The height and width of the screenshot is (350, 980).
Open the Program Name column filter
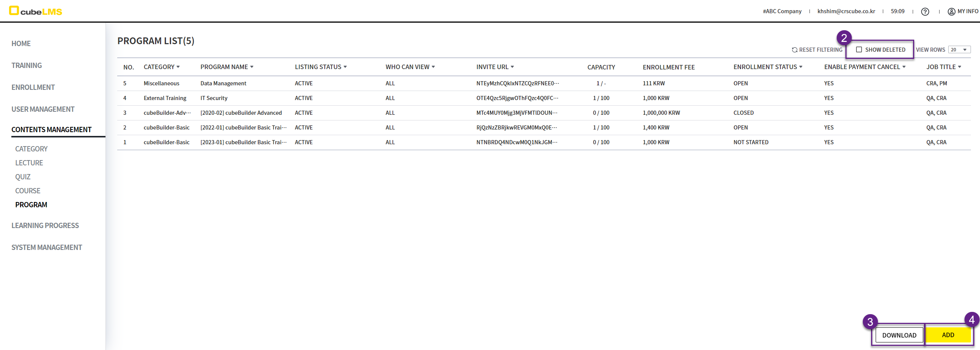(x=251, y=67)
